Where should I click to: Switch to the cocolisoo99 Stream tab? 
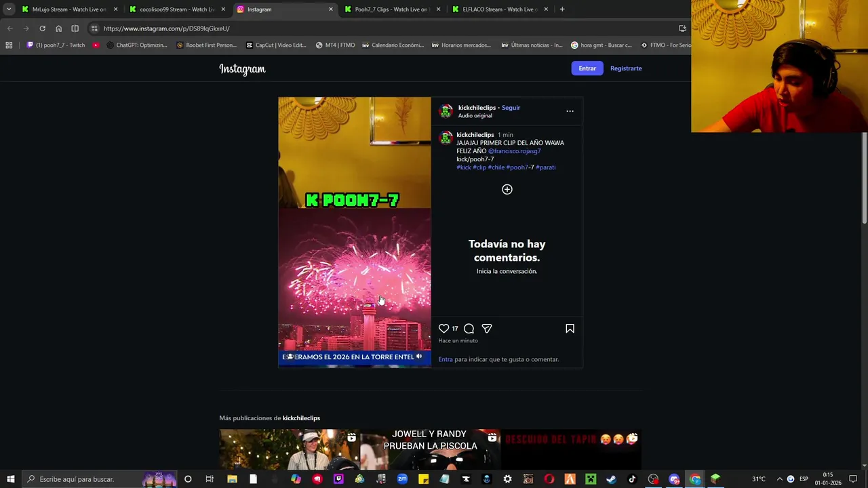tap(177, 9)
